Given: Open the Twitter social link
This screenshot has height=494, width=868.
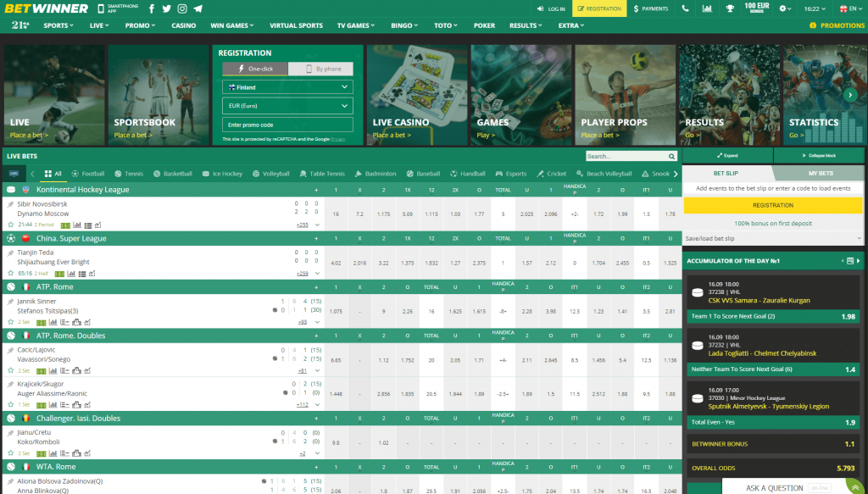Looking at the screenshot, I should point(167,8).
